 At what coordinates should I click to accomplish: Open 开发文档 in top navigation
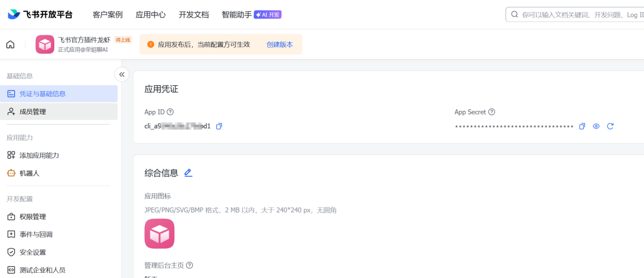[x=194, y=15]
